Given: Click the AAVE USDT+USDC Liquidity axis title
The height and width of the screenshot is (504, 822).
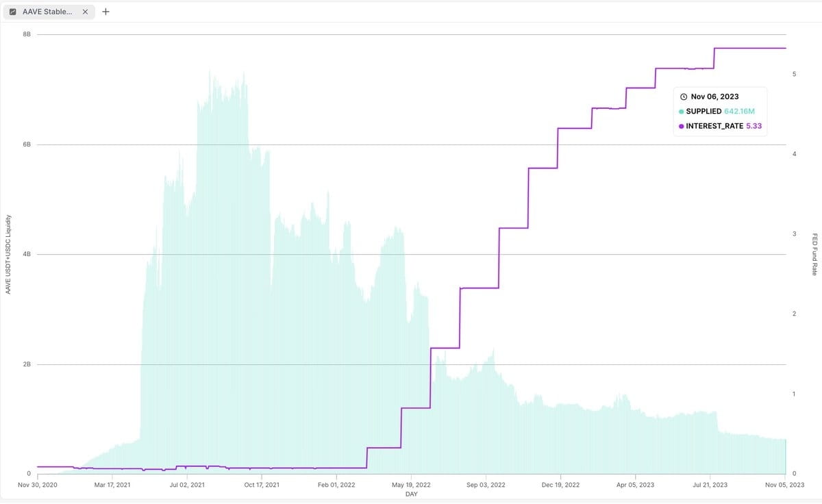Looking at the screenshot, I should 8,254.
